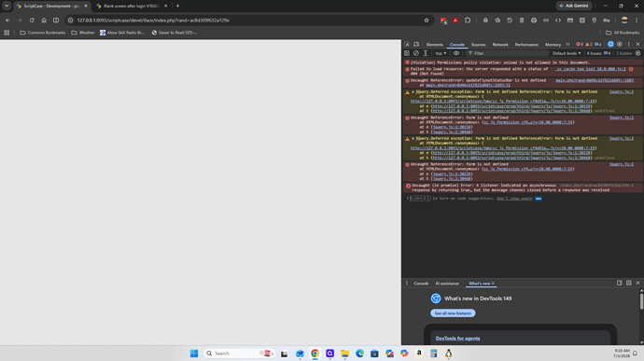Open the DevTools for agents link
The width and height of the screenshot is (644, 361).
457,339
